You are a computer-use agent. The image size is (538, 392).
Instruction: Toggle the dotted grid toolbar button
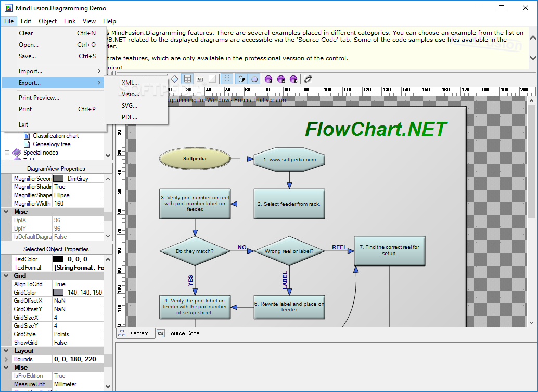pos(227,79)
